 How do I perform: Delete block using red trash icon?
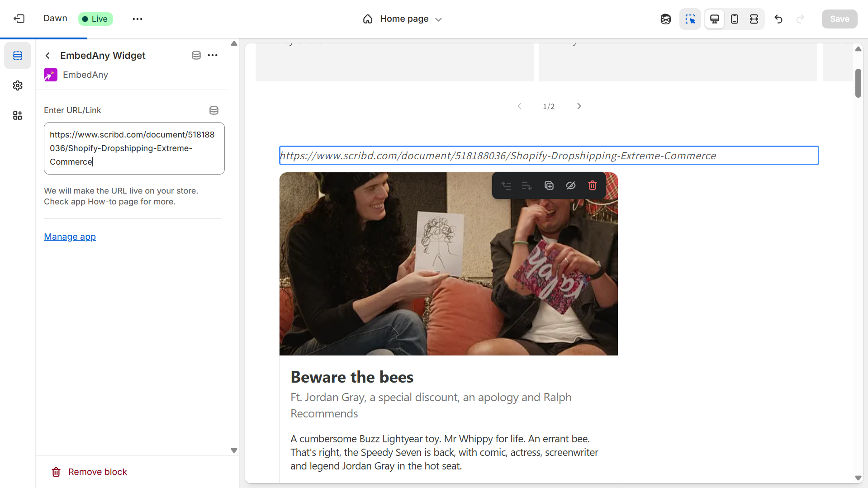tap(592, 185)
